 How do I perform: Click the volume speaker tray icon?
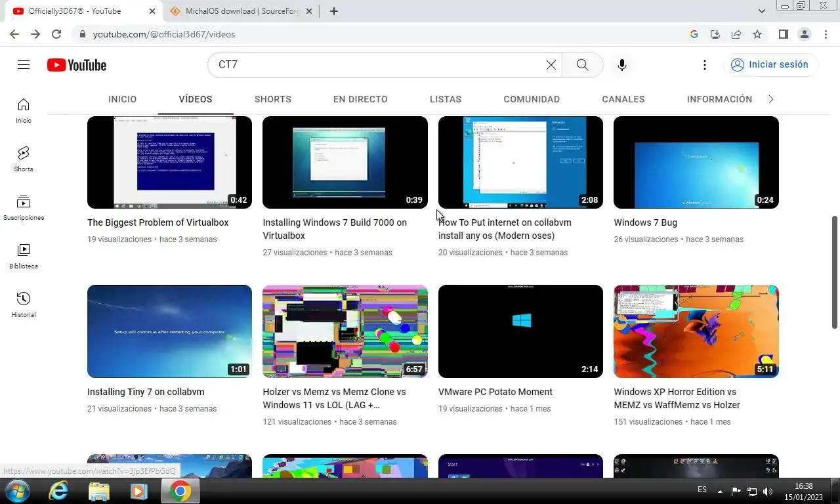768,491
